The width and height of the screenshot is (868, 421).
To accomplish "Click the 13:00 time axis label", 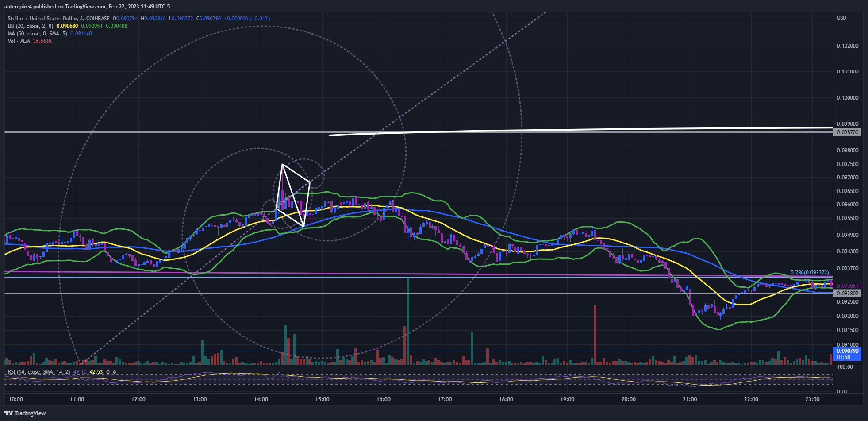I will [200, 399].
